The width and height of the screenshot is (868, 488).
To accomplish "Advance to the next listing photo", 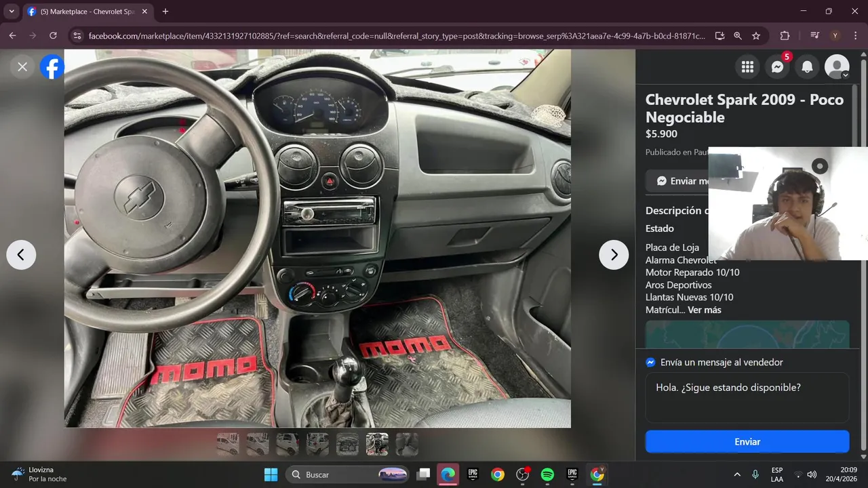I will point(614,255).
